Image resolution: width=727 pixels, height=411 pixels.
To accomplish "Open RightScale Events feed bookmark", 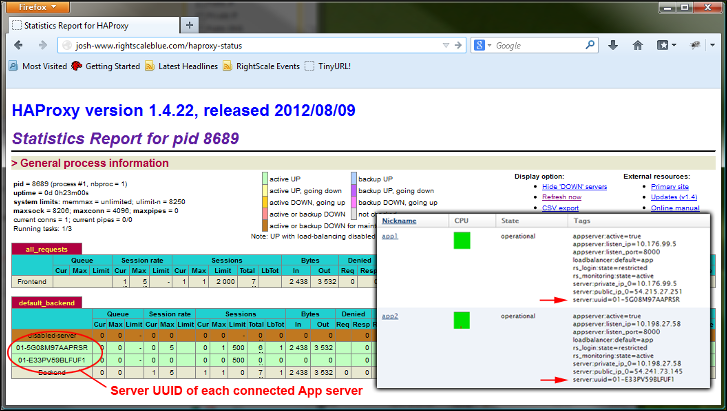I will tap(261, 66).
